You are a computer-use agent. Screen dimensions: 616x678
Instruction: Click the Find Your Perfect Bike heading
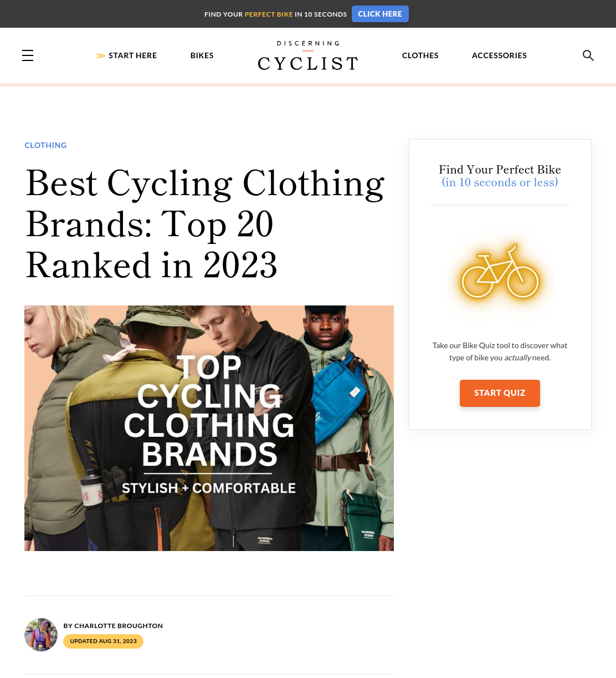(x=500, y=176)
